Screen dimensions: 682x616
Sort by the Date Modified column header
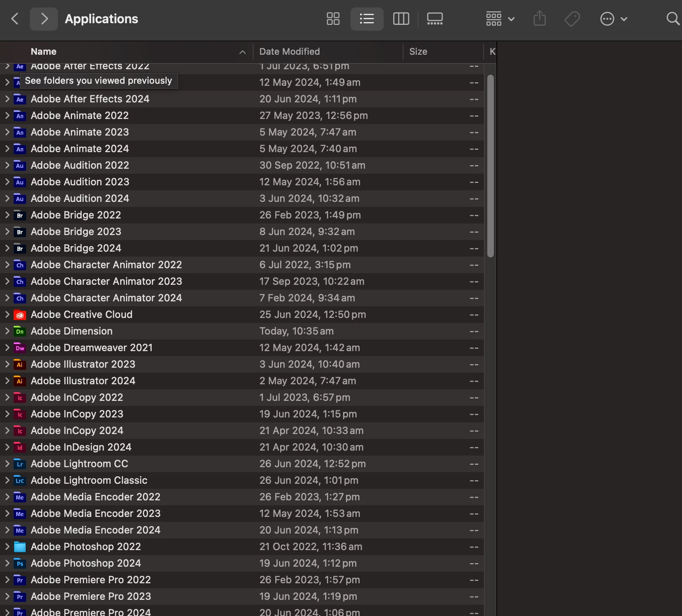pos(290,51)
